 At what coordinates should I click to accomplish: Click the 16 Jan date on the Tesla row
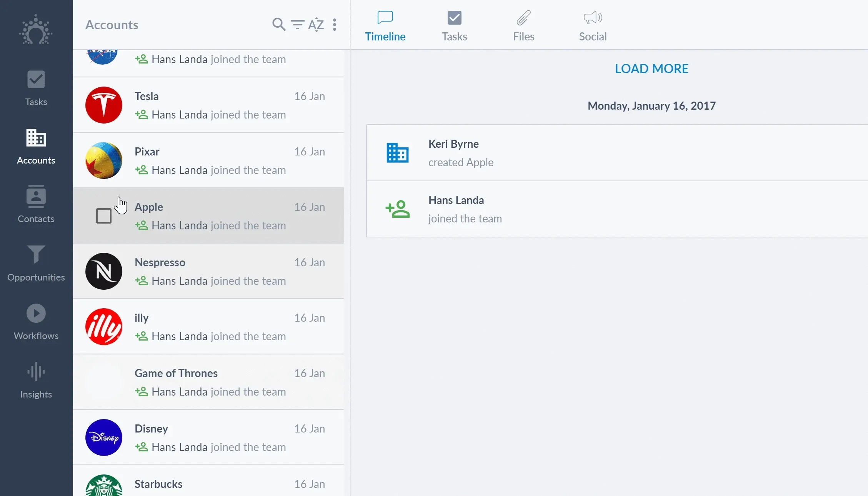point(310,96)
